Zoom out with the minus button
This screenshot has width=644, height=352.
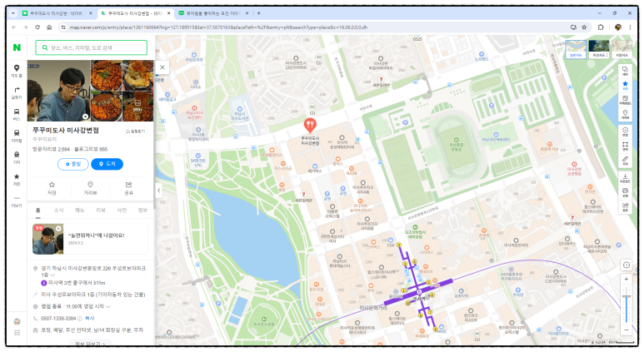tap(627, 330)
